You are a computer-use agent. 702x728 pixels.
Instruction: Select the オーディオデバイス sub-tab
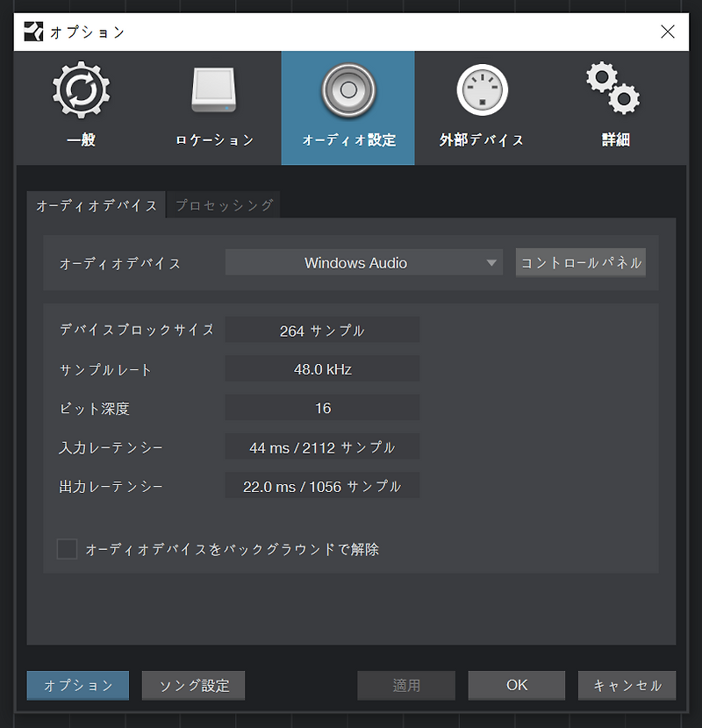click(x=97, y=204)
